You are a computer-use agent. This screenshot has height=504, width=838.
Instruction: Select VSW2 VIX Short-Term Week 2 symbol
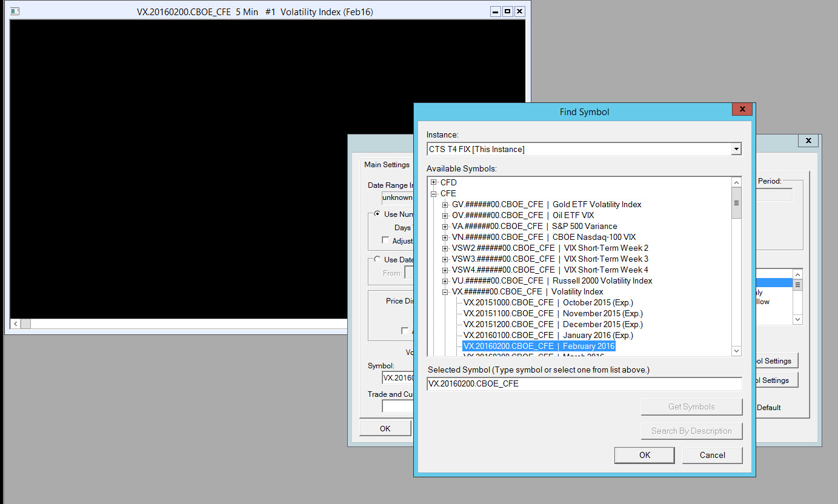tap(550, 248)
